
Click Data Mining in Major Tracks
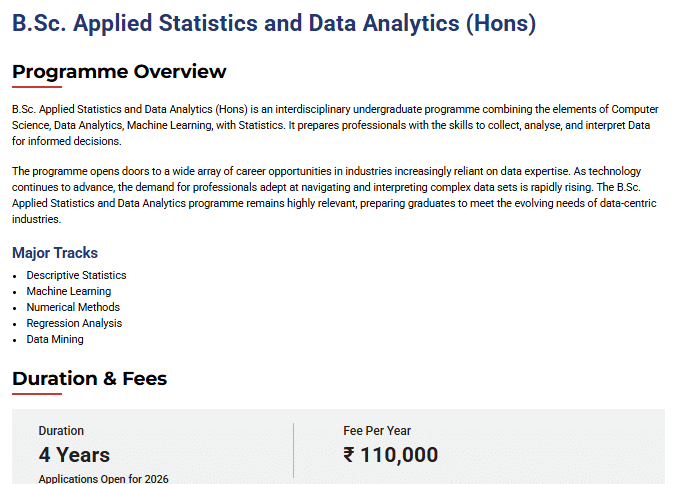[55, 339]
